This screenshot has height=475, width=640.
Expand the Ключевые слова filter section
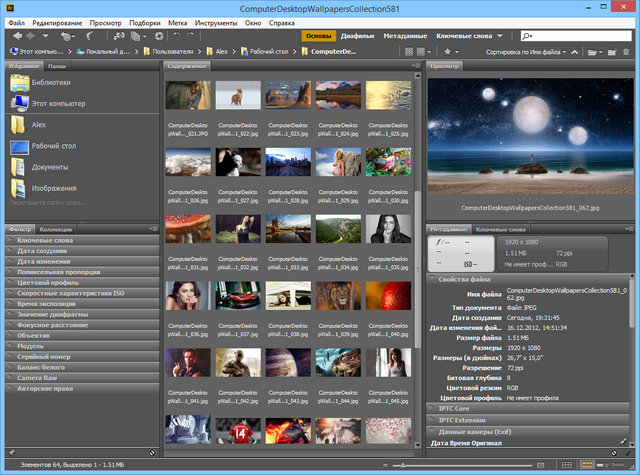point(44,241)
